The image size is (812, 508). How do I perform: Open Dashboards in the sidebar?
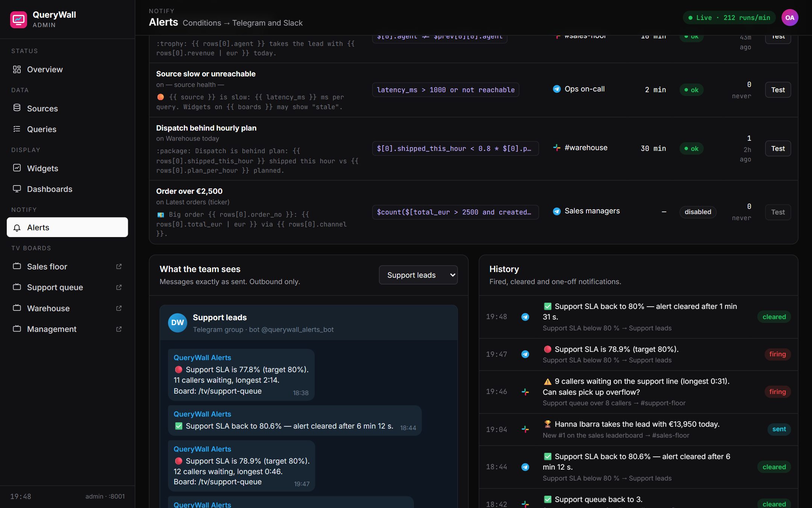coord(67,189)
